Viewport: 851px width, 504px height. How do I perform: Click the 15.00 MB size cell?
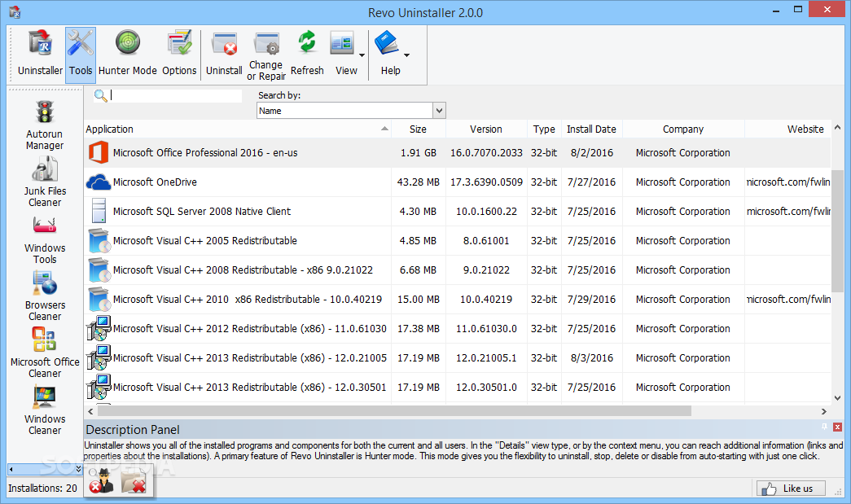418,300
